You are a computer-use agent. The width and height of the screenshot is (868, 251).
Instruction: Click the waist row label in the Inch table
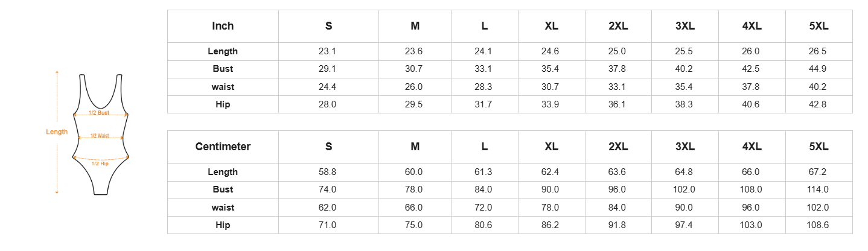click(223, 87)
